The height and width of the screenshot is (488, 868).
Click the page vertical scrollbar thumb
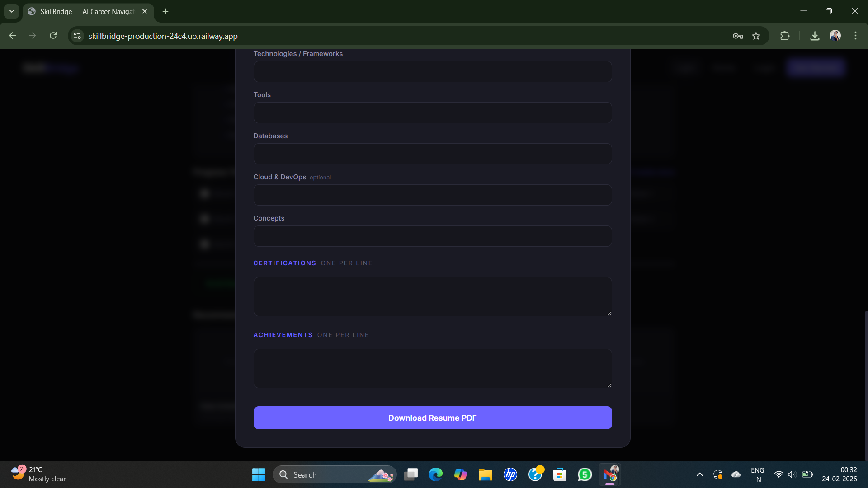pos(866,384)
